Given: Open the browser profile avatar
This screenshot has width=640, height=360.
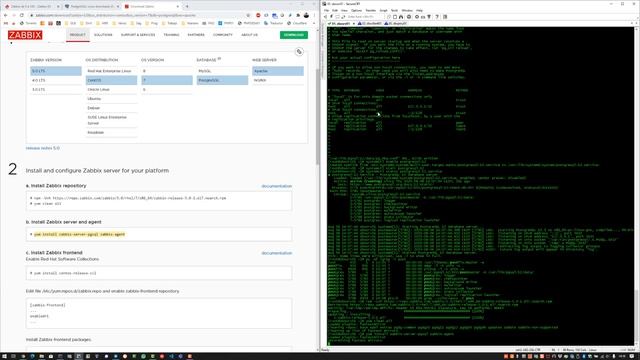Looking at the screenshot, I should point(306,15).
